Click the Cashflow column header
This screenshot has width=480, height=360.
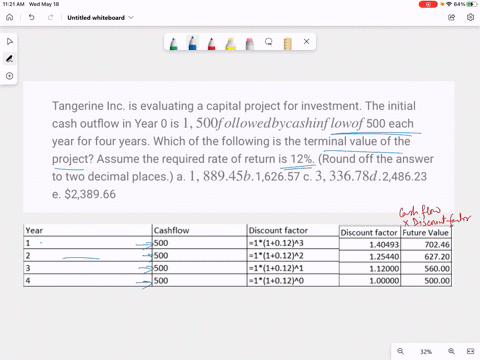pyautogui.click(x=199, y=230)
